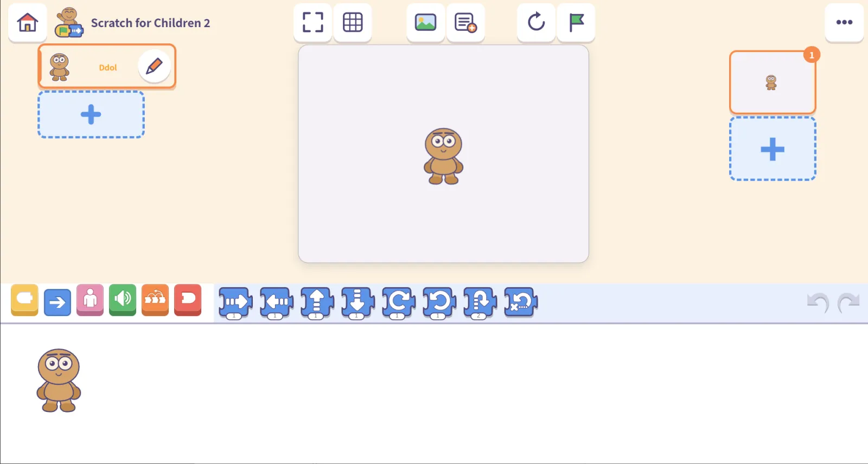
Task: Open the green sound blocks category
Action: pyautogui.click(x=123, y=300)
